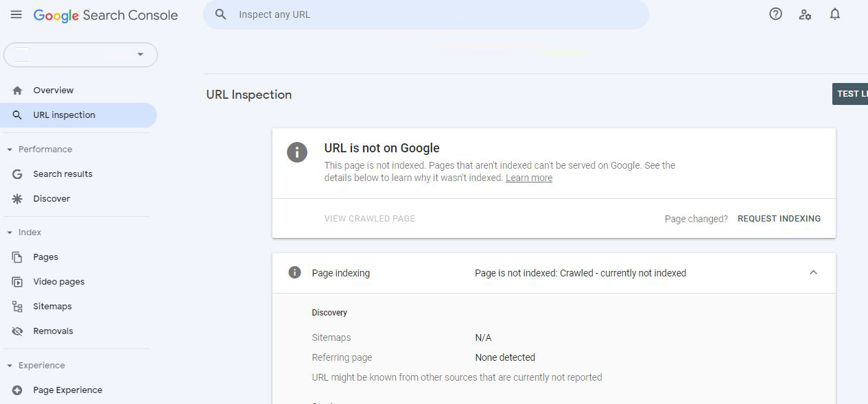Click the Sitemaps tree icon
The image size is (868, 404).
[18, 307]
